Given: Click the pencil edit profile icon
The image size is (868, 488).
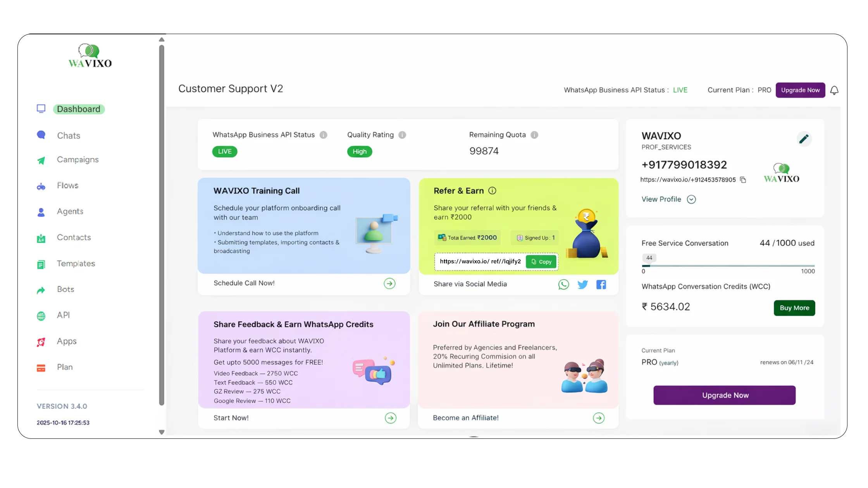Looking at the screenshot, I should 804,139.
